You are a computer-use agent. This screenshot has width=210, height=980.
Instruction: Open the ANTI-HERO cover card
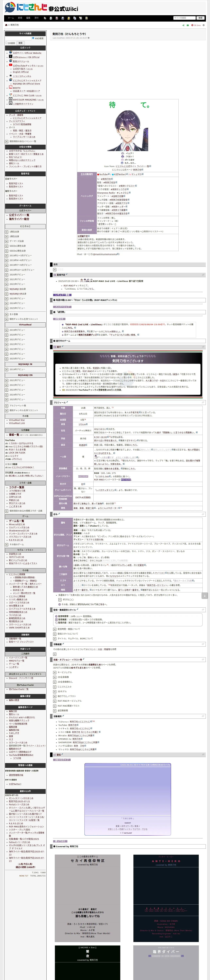pyautogui.click(x=166, y=898)
